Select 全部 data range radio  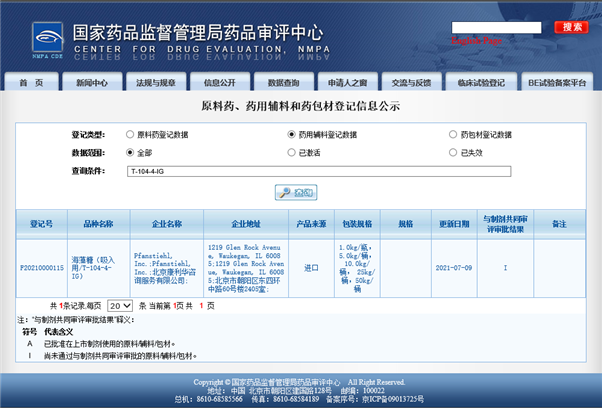click(130, 153)
